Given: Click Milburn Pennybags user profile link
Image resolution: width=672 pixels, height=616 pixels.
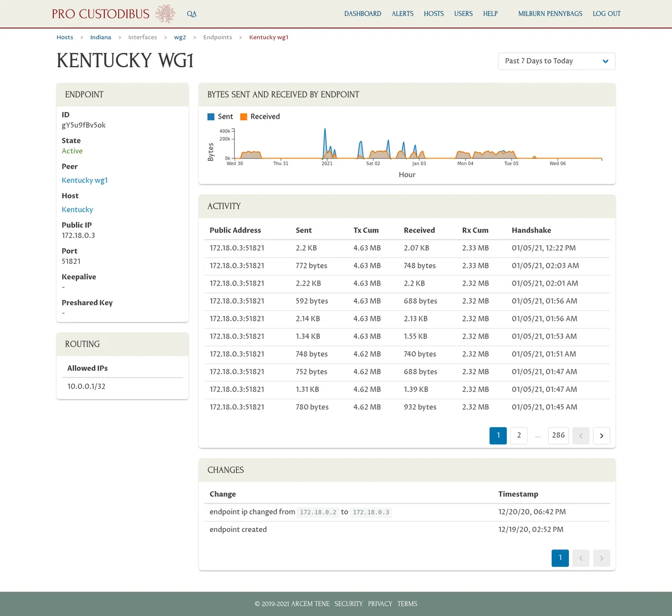Looking at the screenshot, I should tap(550, 13).
